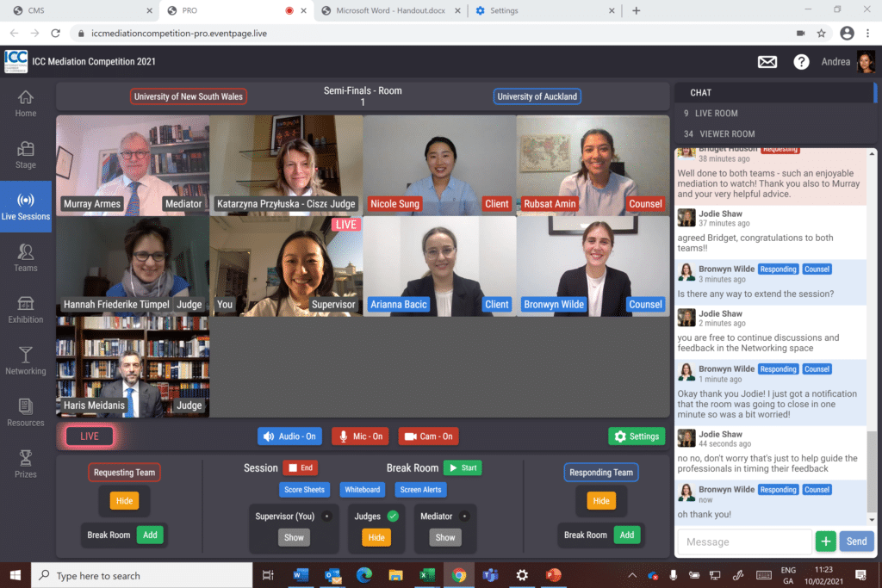The image size is (882, 588).
Task: Open the Home sidebar icon
Action: pos(26,103)
